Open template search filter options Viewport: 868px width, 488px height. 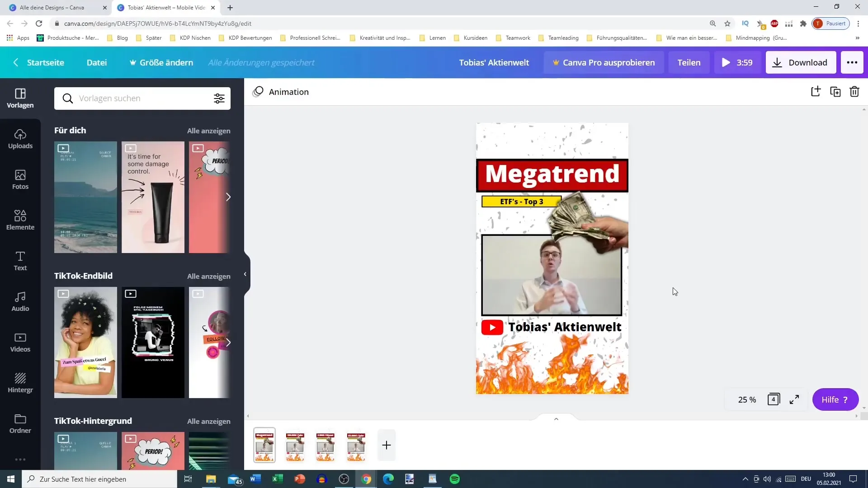click(219, 99)
